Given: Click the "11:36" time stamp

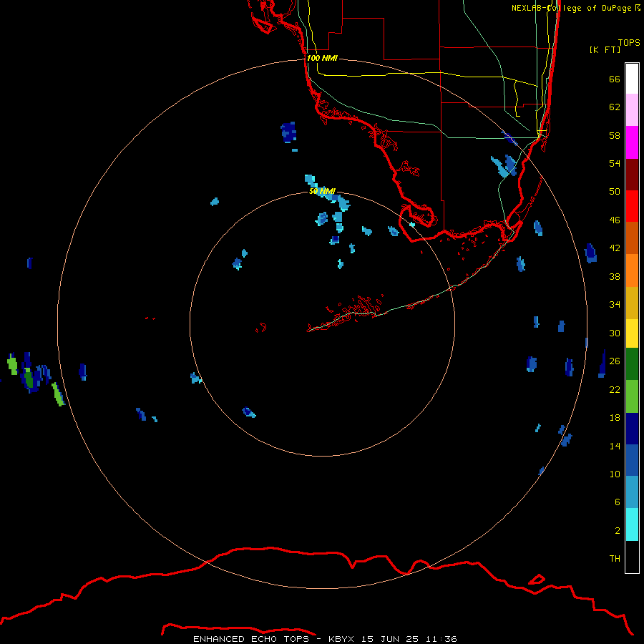Looking at the screenshot, I should coord(441,639).
